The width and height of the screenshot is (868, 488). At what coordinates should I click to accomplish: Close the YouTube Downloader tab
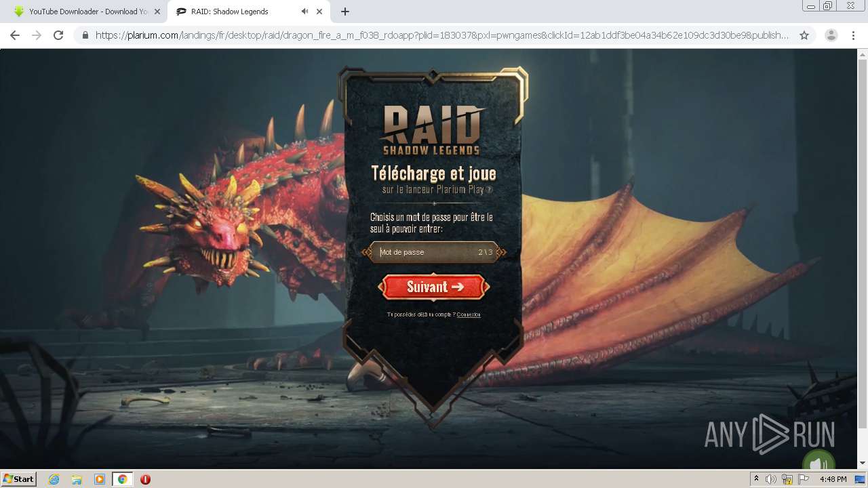(x=157, y=12)
